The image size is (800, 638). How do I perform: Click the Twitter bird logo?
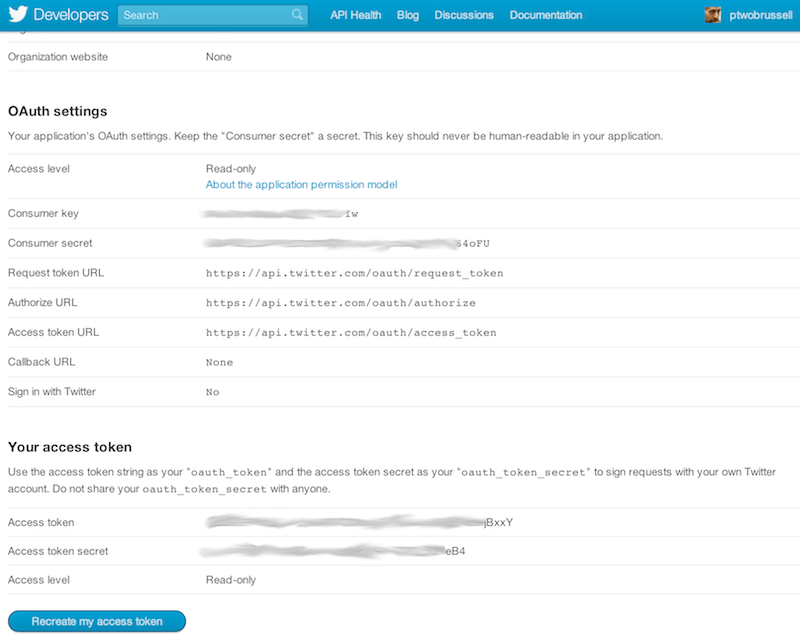point(18,14)
